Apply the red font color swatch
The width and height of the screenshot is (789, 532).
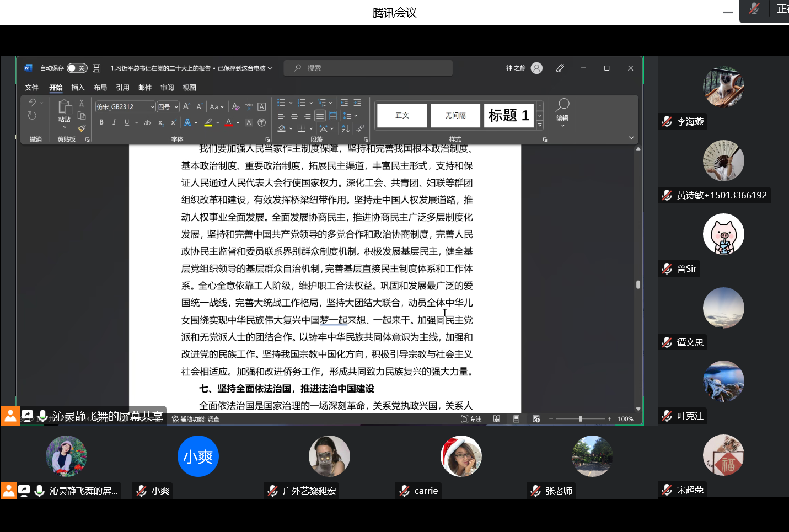(x=229, y=122)
